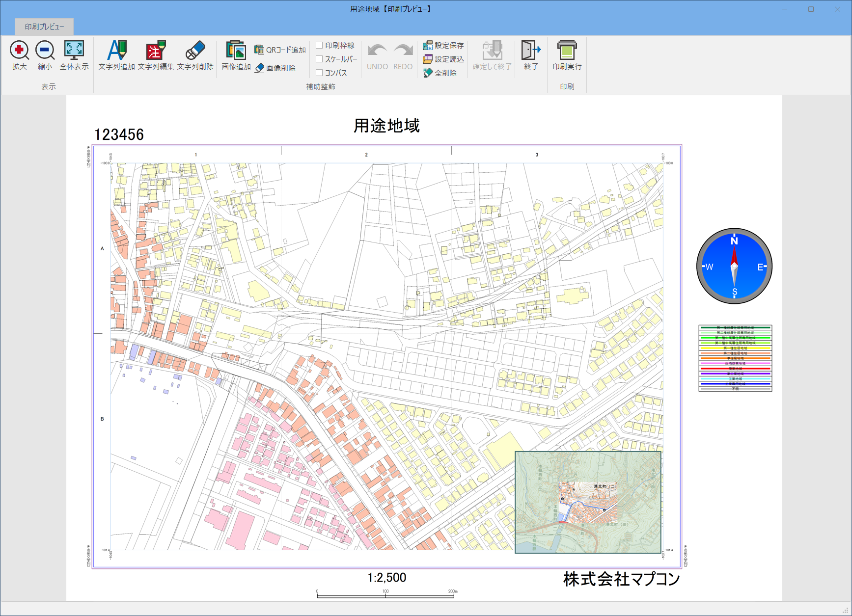
Task: Click the 縮小 zoom-out icon
Action: [x=45, y=51]
